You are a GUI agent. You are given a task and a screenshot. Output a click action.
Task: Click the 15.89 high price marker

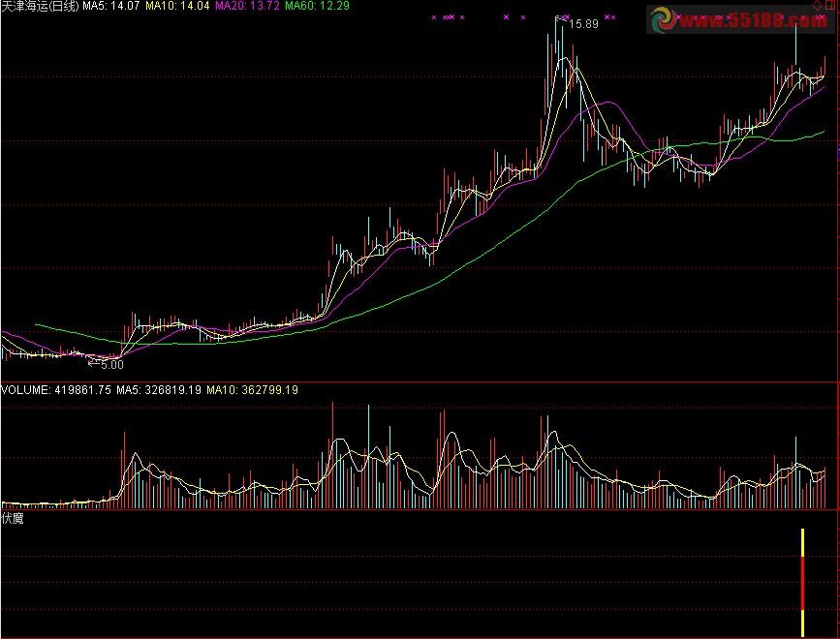click(583, 23)
